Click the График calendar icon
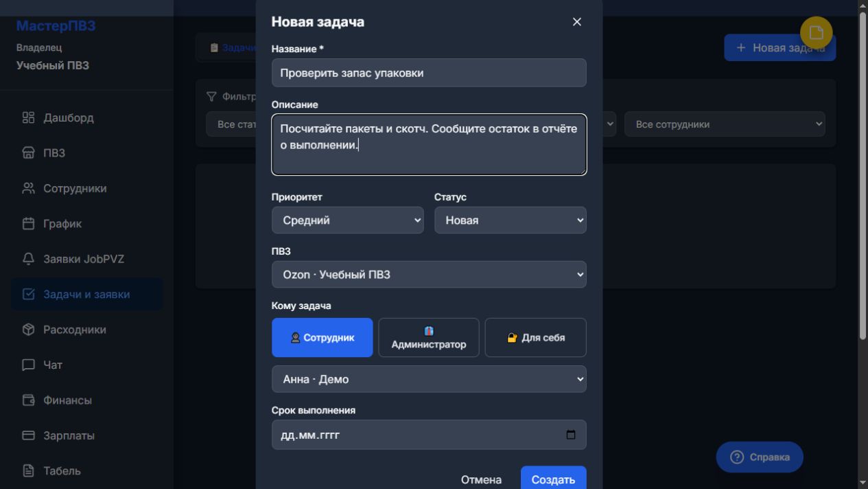Viewport: 868px width, 489px height. pyautogui.click(x=28, y=224)
